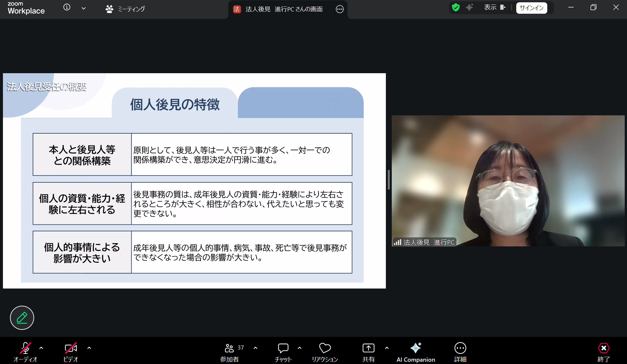Turn on the video camera
The width and height of the screenshot is (627, 364).
(x=71, y=349)
